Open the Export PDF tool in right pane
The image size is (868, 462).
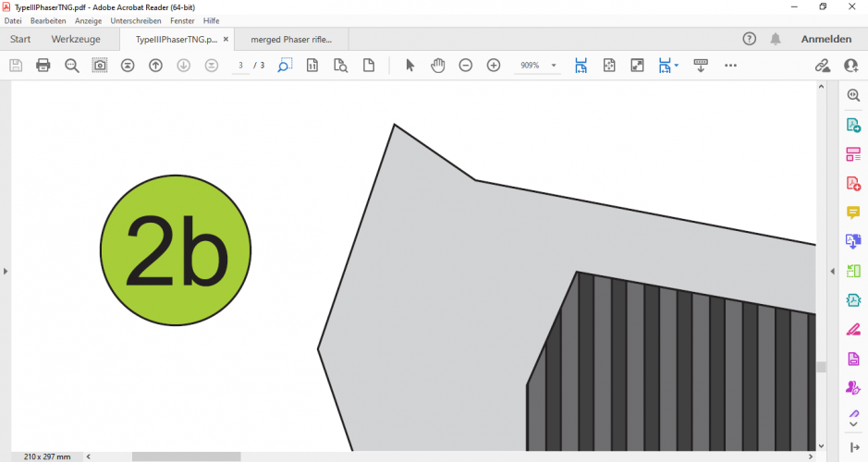[853, 241]
